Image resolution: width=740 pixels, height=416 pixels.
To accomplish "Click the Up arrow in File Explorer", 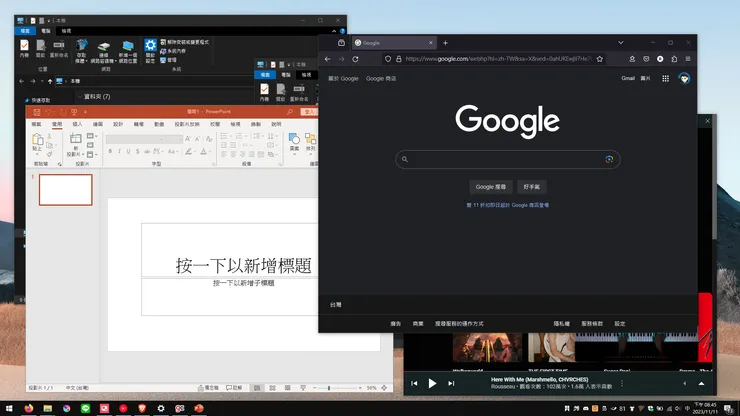I will point(50,81).
